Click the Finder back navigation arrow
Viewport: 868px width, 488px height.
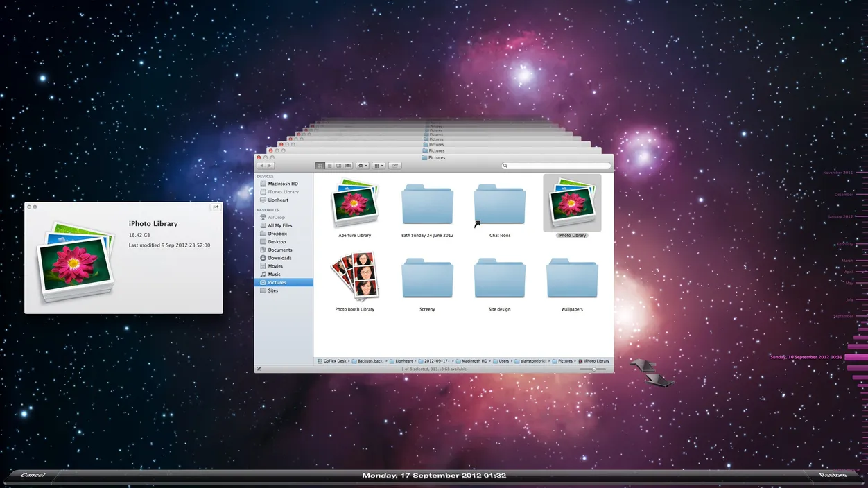261,166
